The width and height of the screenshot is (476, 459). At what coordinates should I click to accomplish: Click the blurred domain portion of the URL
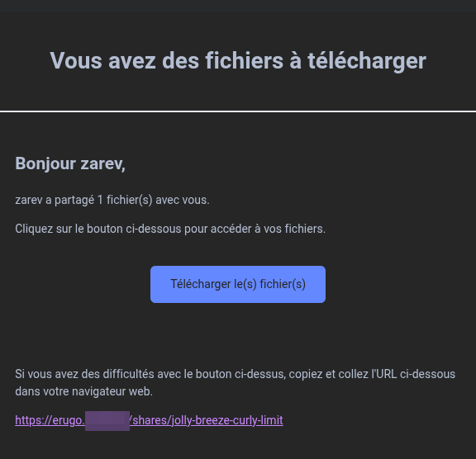[107, 421]
